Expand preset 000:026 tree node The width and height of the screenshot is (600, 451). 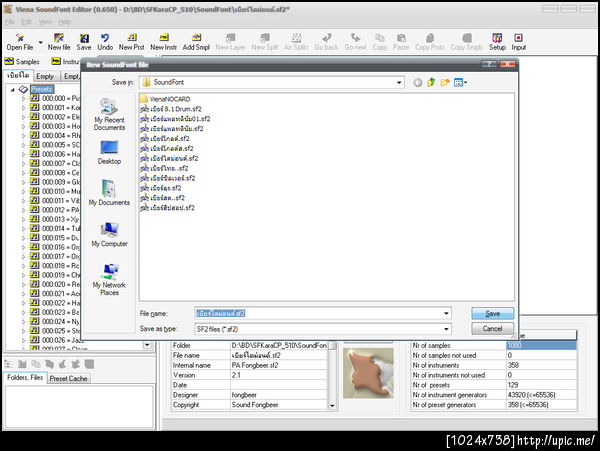(23, 340)
